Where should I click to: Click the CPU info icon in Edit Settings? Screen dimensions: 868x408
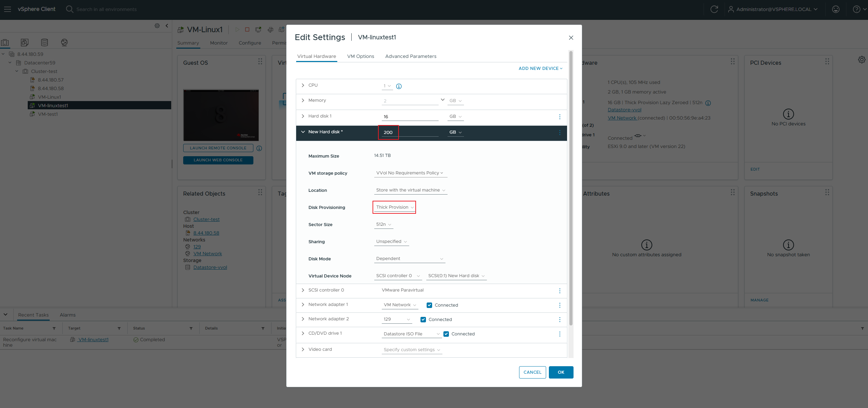pos(399,86)
